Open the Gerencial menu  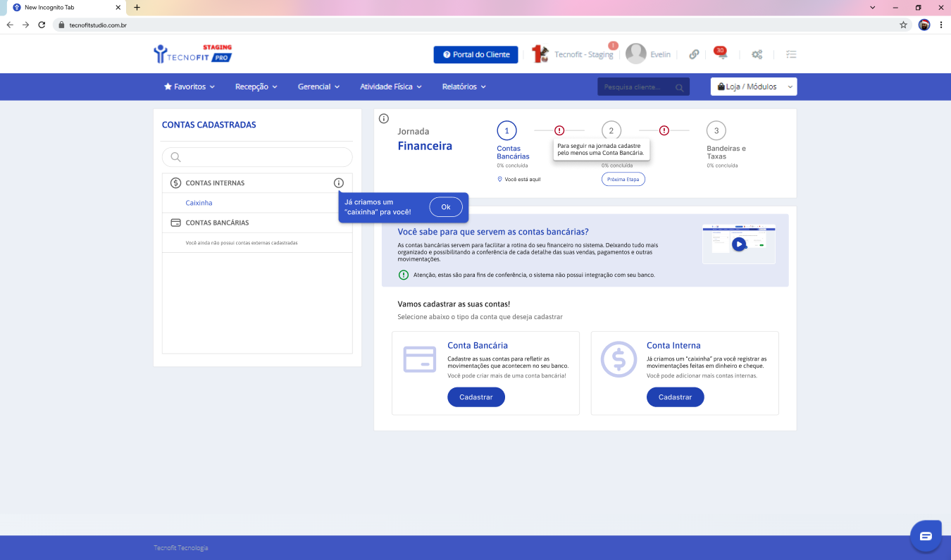click(318, 87)
